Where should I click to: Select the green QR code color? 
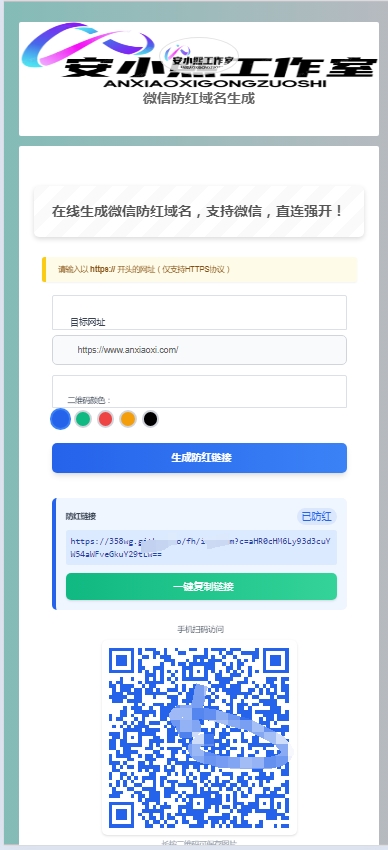[82, 419]
